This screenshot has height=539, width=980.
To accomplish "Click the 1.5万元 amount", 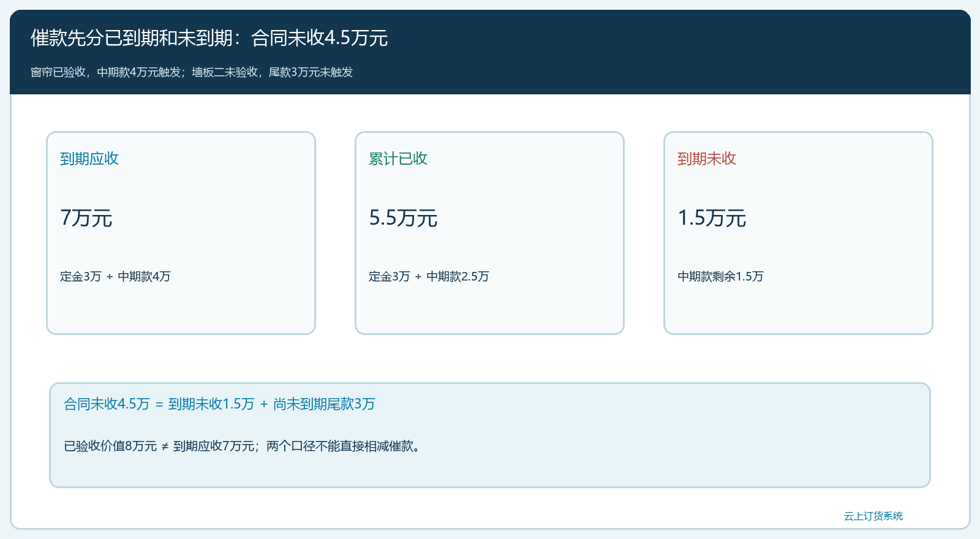I will (x=712, y=218).
